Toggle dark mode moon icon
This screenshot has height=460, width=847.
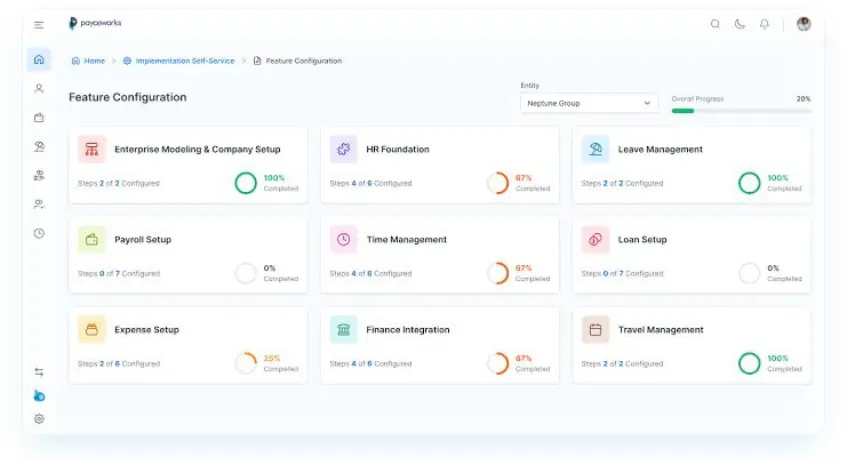click(x=740, y=24)
